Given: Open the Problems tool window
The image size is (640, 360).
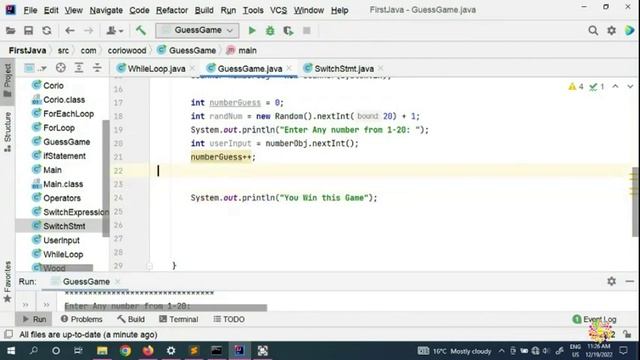Looking at the screenshot, I should click(x=82, y=319).
